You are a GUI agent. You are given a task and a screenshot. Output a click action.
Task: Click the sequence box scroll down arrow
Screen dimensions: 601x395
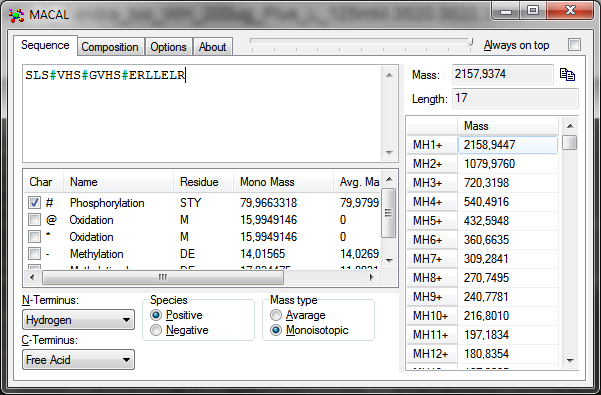tap(389, 152)
